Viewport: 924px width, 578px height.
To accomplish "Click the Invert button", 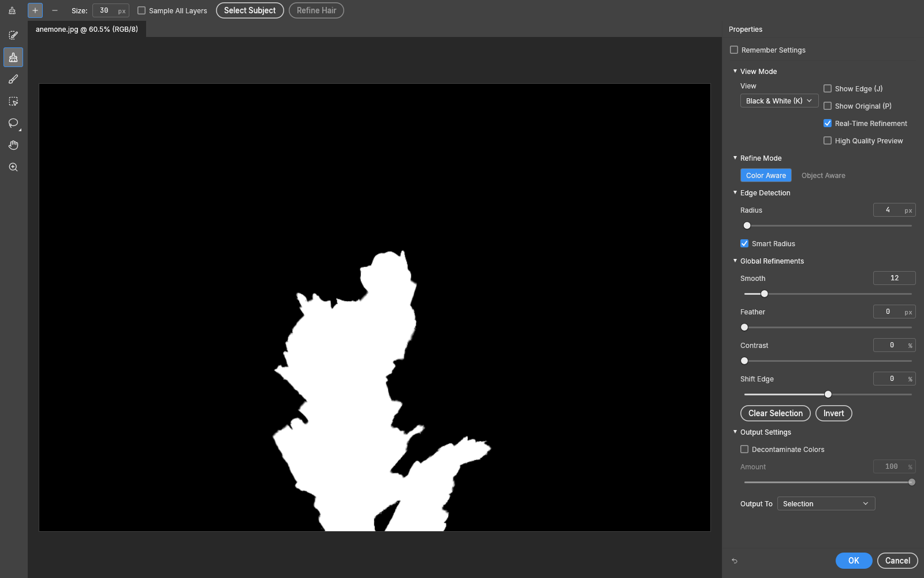I will (833, 413).
